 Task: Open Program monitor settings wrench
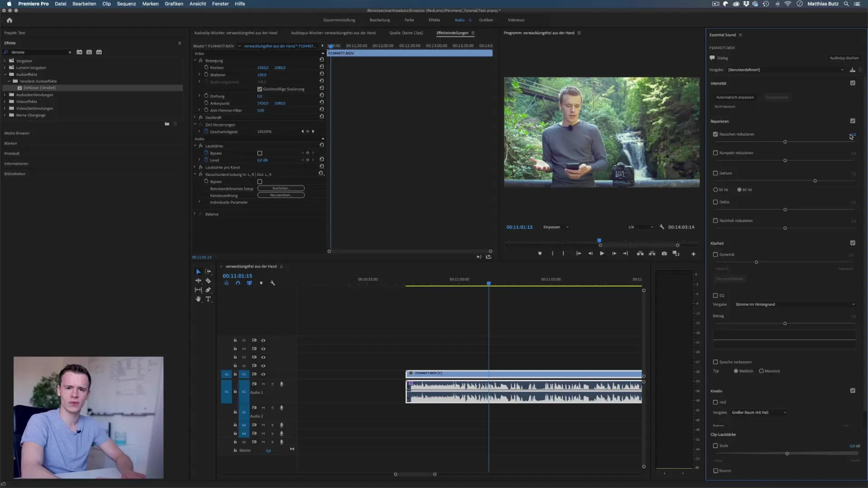coord(662,227)
